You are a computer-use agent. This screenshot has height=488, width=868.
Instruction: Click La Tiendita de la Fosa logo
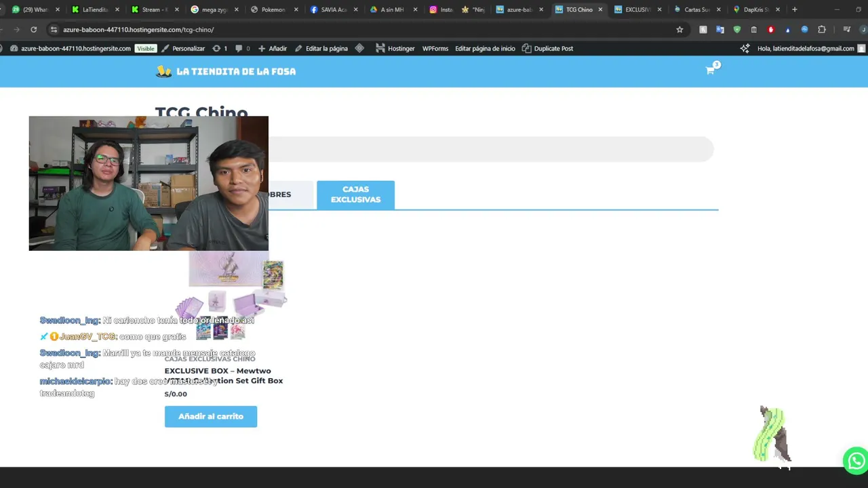coord(226,71)
